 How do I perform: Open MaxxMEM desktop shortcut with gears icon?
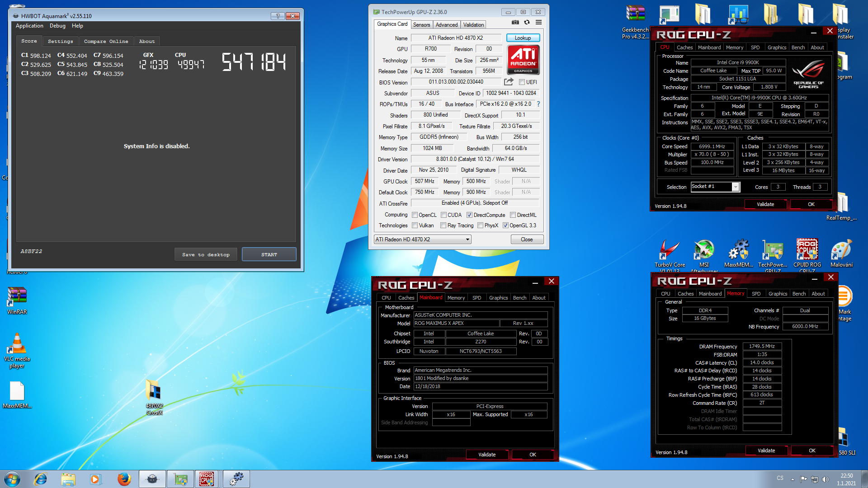coord(738,254)
